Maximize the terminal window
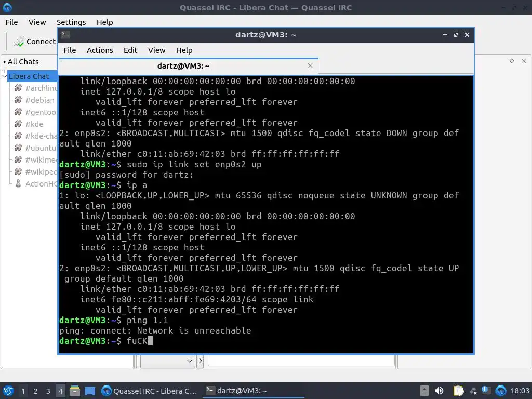This screenshot has height=399, width=532. coord(456,35)
